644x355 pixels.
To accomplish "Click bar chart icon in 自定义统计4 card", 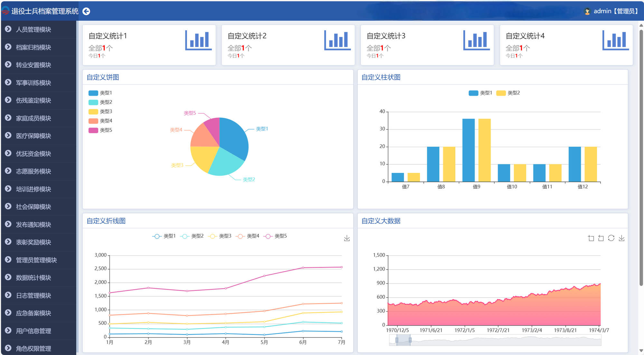I will click(x=615, y=40).
